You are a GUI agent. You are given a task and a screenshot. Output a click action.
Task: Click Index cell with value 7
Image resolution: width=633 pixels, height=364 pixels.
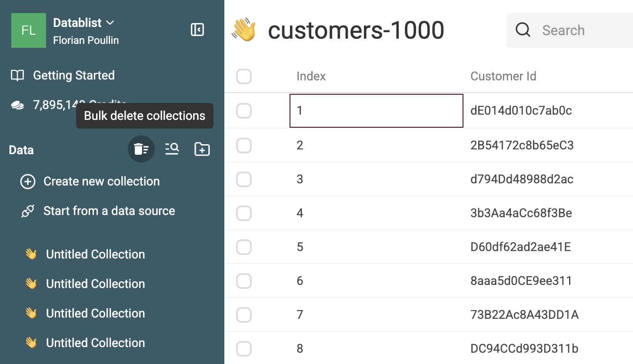(x=376, y=314)
